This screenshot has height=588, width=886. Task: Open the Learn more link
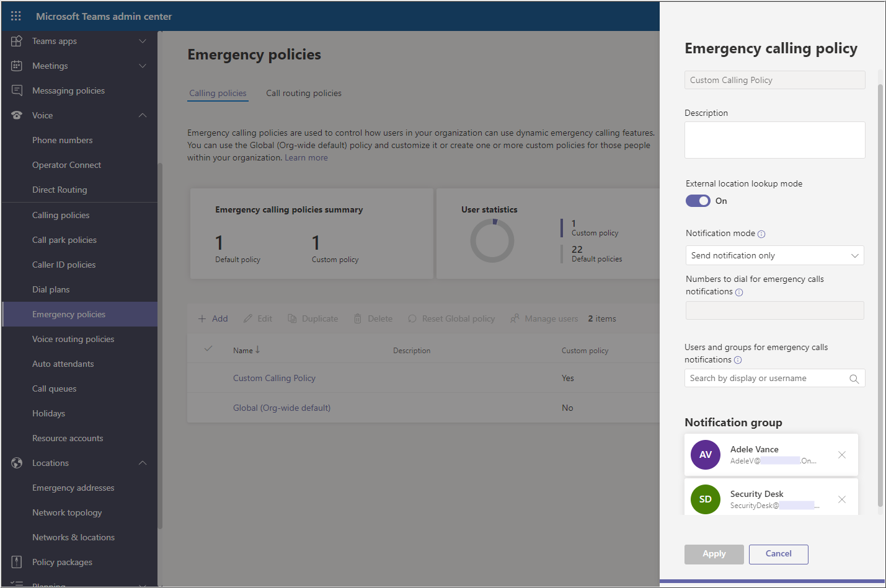(306, 158)
